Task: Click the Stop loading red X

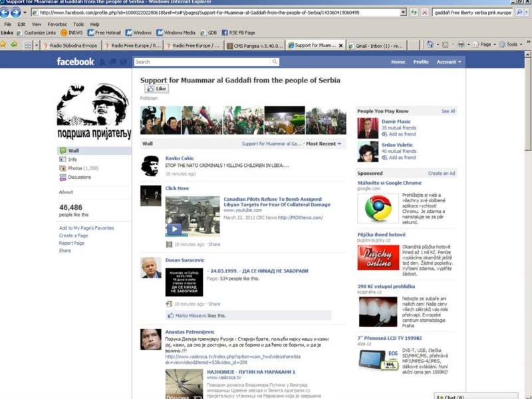Action: click(x=425, y=13)
